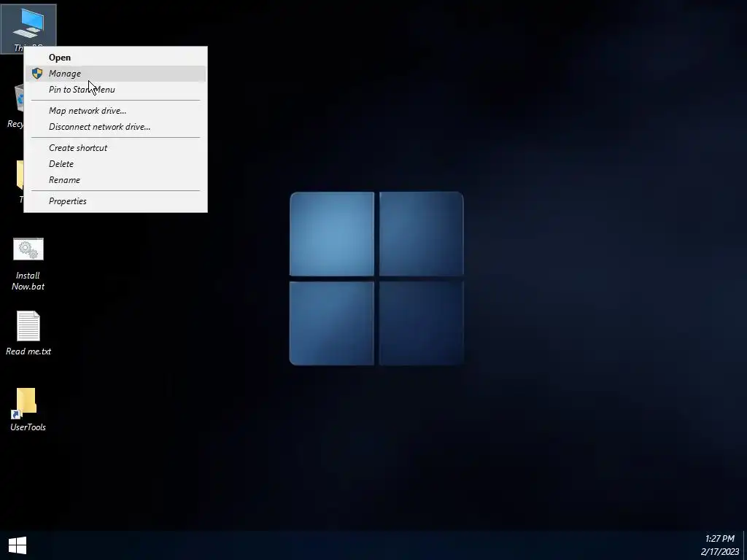Click the 2/17/2023 date in taskbar

[x=719, y=552]
